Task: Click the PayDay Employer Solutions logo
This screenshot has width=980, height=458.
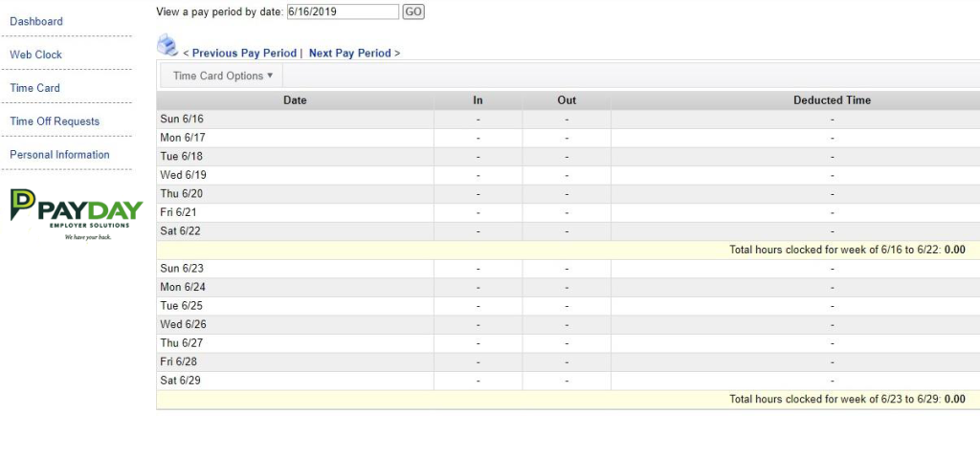Action: pyautogui.click(x=77, y=213)
